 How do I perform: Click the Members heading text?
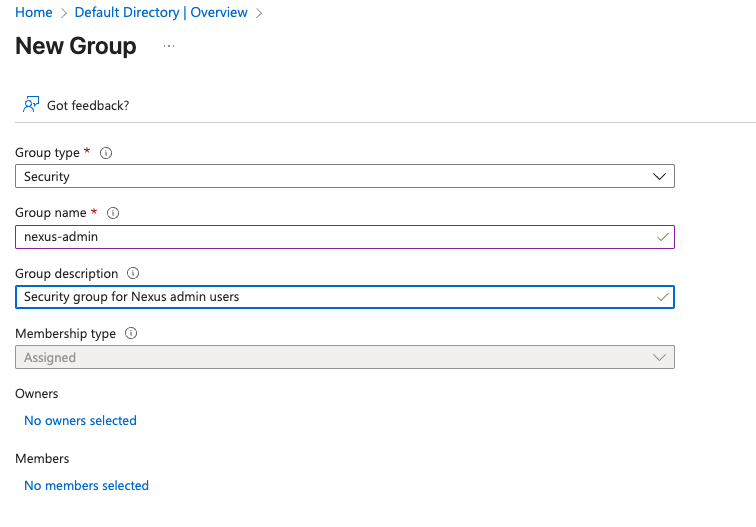tap(42, 459)
